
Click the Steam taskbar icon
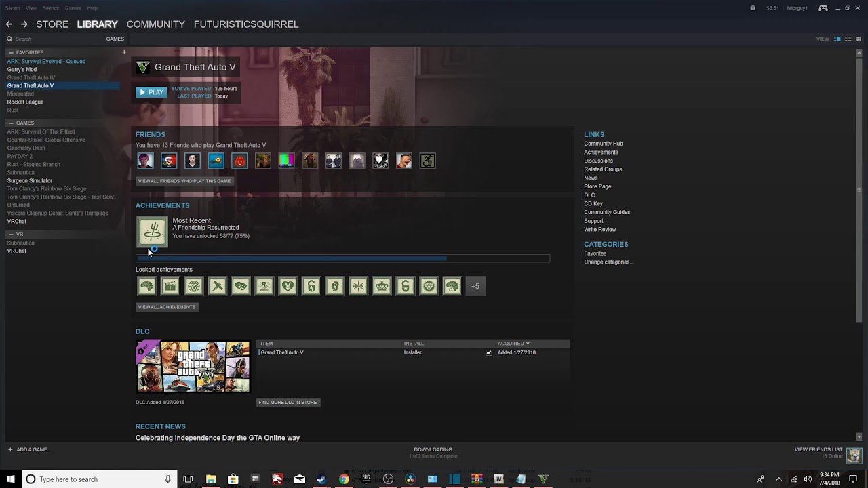point(321,479)
